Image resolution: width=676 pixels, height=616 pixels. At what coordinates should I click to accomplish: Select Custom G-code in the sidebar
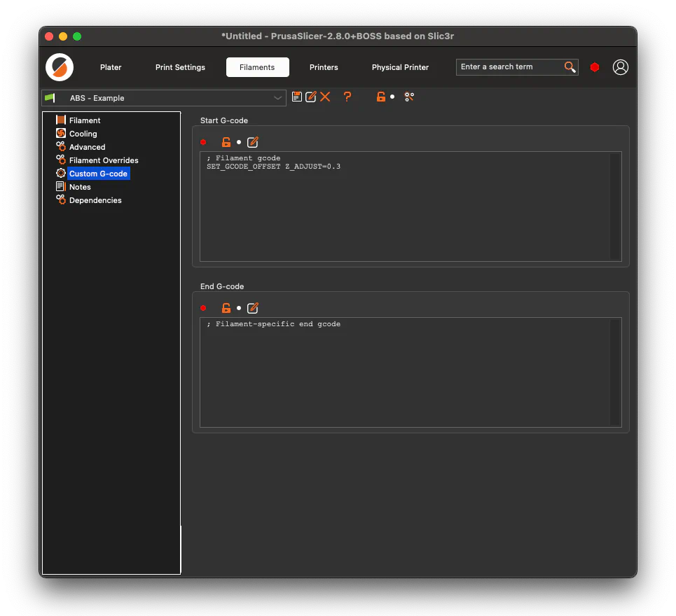point(98,174)
